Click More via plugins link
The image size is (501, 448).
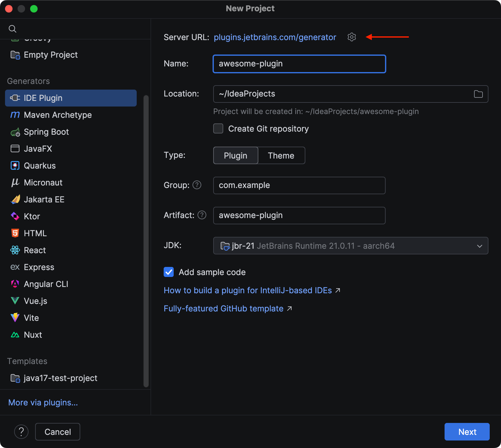(43, 403)
